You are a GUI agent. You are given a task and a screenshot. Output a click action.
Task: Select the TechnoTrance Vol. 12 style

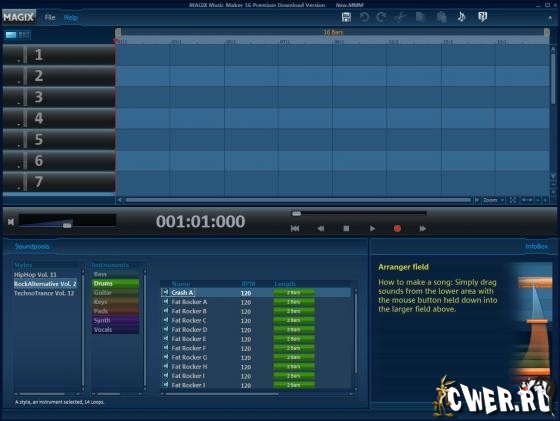click(x=44, y=293)
